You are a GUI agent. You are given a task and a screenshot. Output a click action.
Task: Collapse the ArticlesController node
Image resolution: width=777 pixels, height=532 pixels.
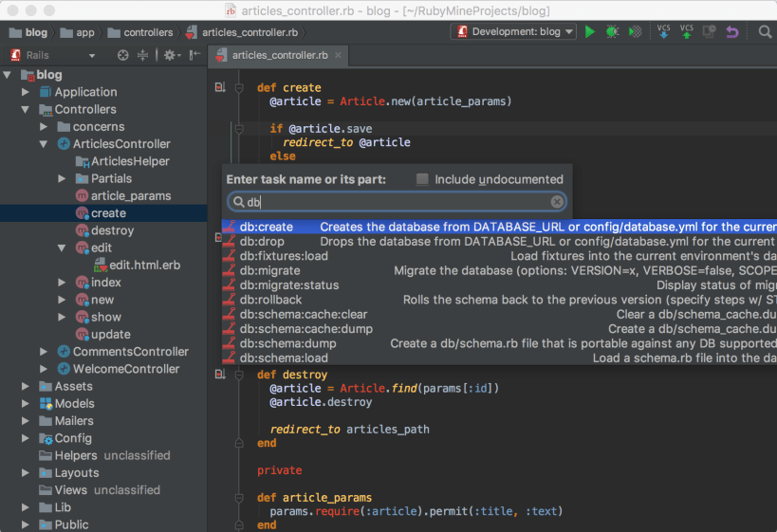[x=44, y=144]
